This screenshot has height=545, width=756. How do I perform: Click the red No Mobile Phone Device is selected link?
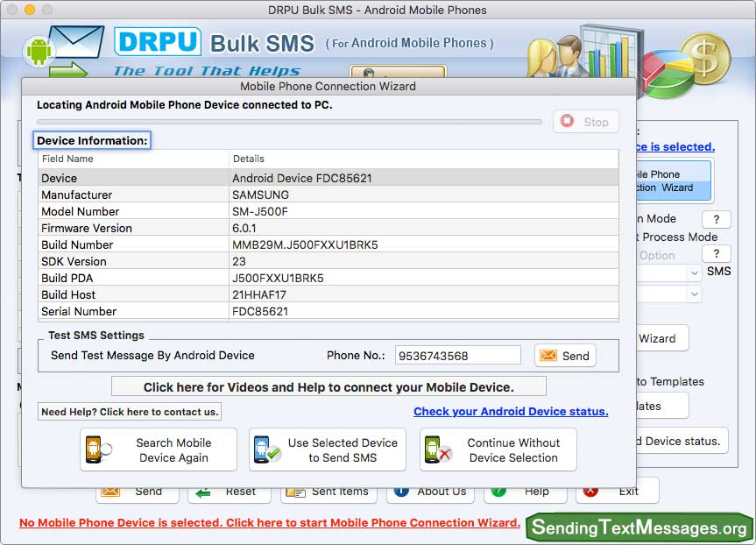(270, 523)
